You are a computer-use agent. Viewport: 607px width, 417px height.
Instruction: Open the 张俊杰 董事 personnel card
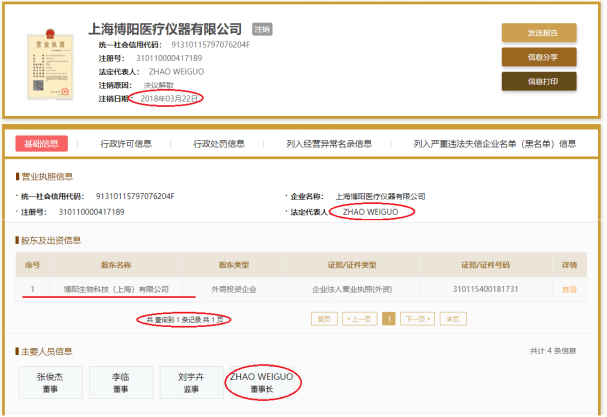coord(50,383)
